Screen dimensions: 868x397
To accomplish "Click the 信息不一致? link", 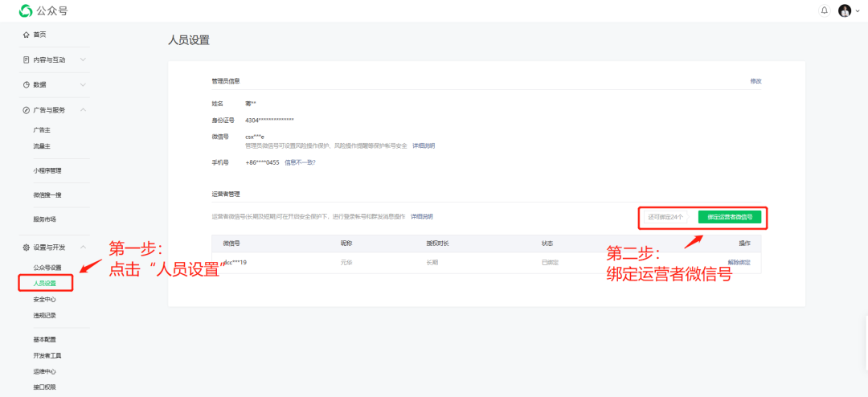I will tap(300, 162).
